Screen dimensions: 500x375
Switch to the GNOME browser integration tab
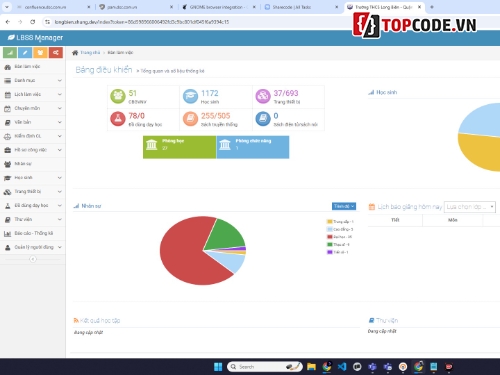click(x=218, y=7)
